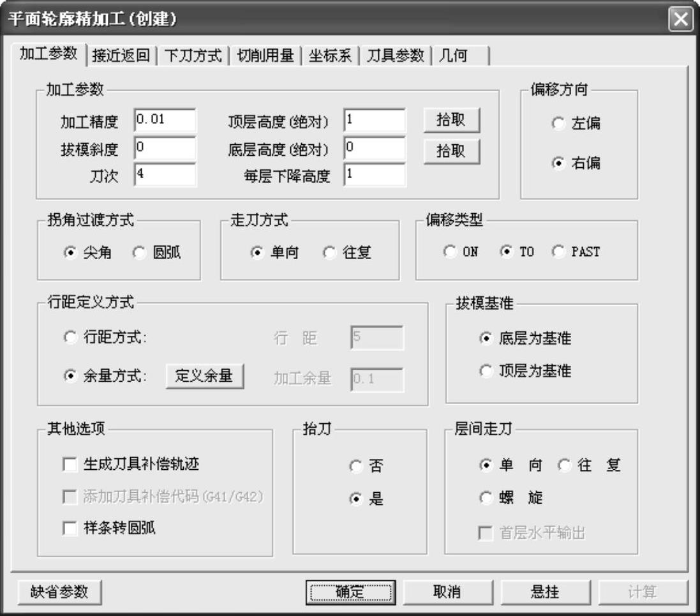This screenshot has width=700, height=616.
Task: Click the 拾取 button for 底层高度
Action: pos(451,150)
